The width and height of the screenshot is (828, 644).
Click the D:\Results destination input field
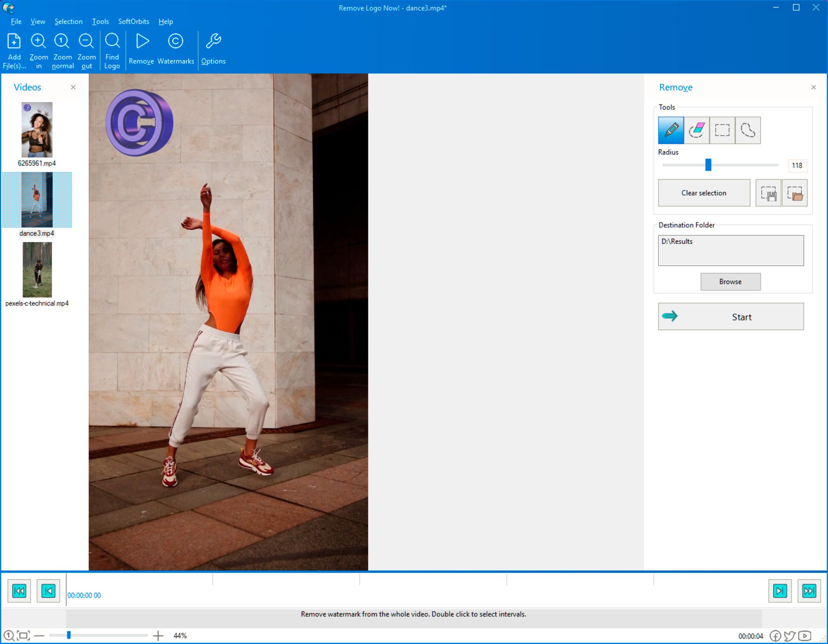coord(730,249)
